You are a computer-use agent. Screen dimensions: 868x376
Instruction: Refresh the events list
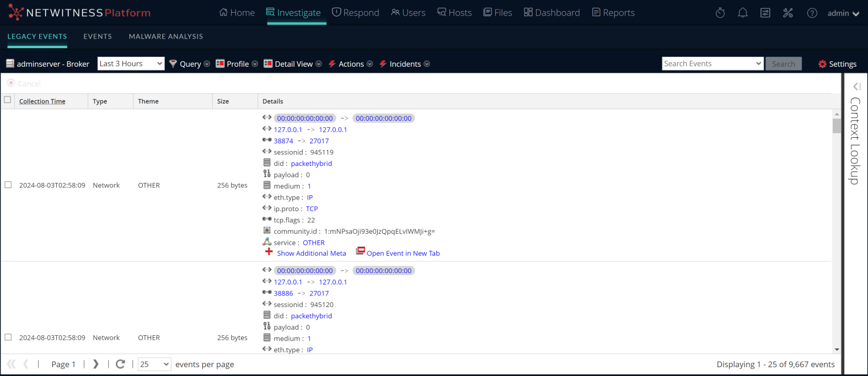click(120, 364)
